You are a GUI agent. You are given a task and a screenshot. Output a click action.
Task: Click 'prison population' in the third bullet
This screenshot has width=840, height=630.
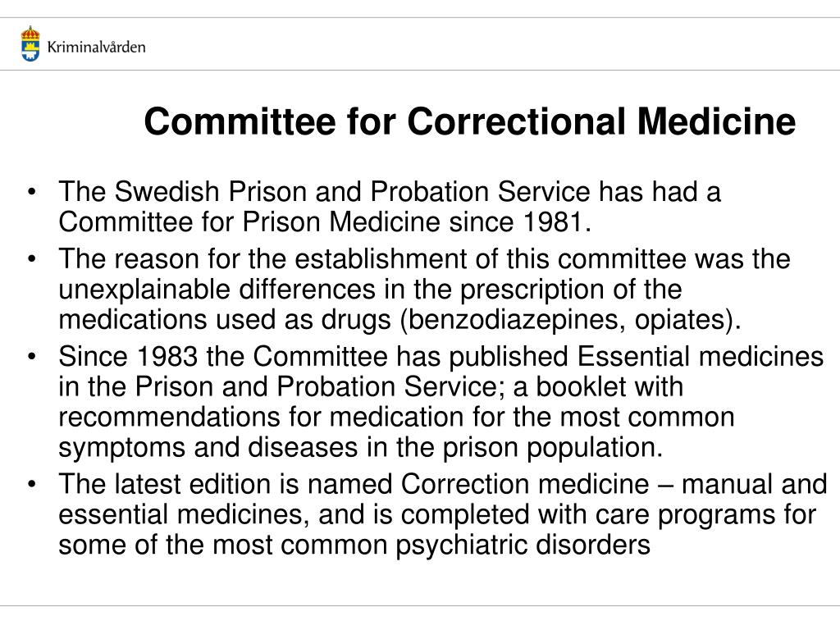[x=553, y=448]
